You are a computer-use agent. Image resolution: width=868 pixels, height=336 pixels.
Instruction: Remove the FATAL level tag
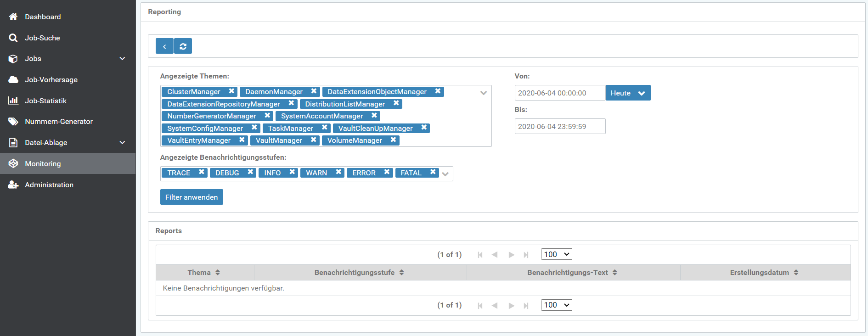pos(433,172)
